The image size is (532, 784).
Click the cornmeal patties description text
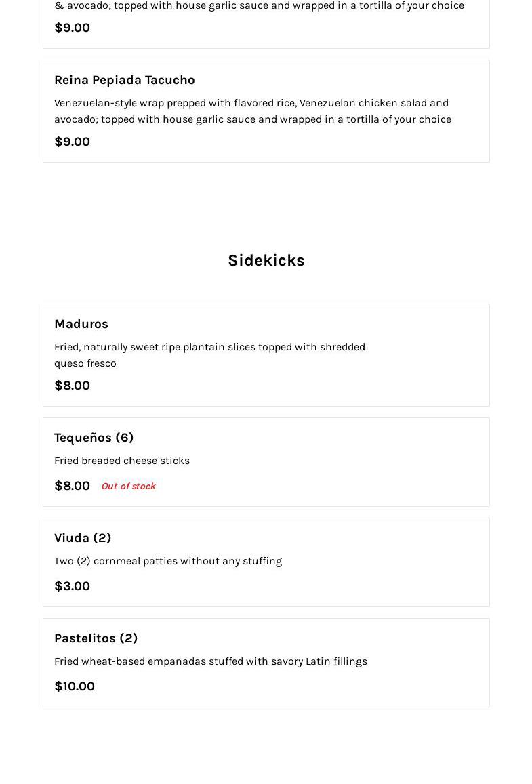[x=168, y=561]
